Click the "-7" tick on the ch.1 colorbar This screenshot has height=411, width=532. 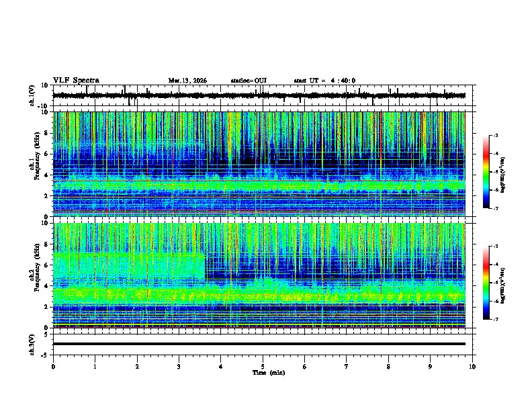(496, 208)
